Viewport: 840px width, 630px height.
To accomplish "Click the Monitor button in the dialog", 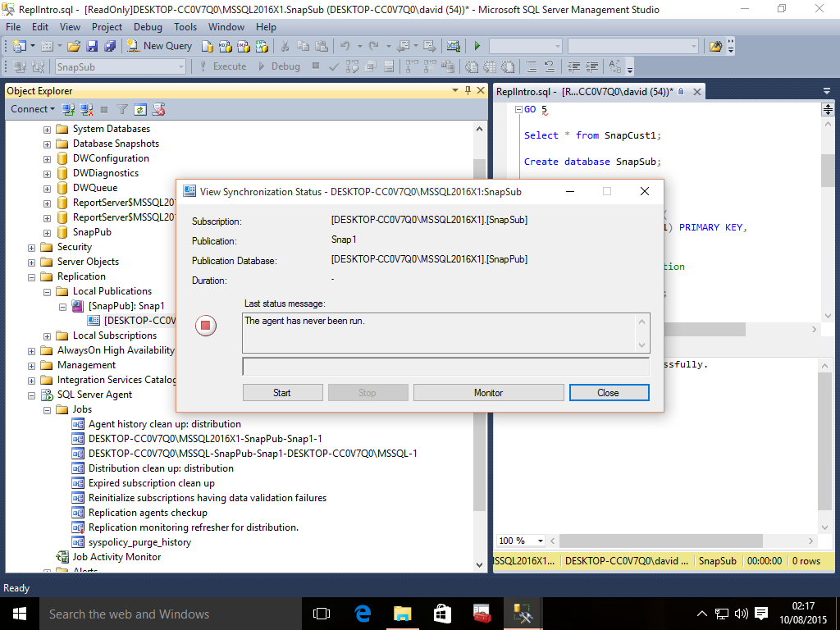I will [x=488, y=393].
